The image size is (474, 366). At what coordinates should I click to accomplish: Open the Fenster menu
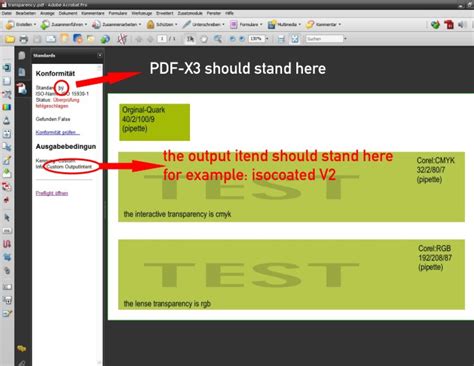click(214, 13)
